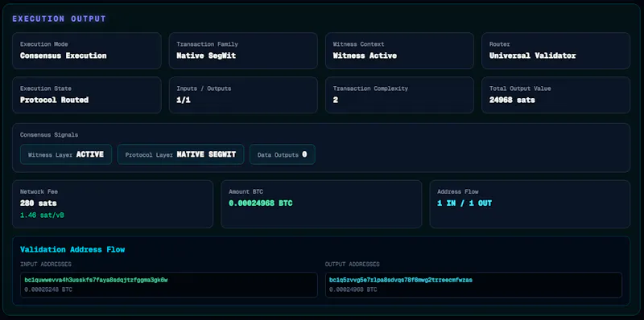Click the EXECUTION OUTPUT heading

tap(59, 18)
